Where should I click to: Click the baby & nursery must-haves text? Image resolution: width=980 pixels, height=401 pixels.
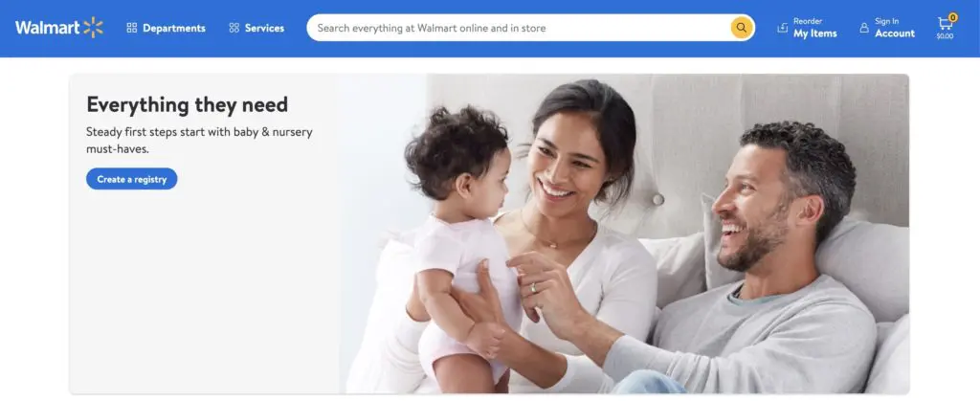pyautogui.click(x=198, y=141)
